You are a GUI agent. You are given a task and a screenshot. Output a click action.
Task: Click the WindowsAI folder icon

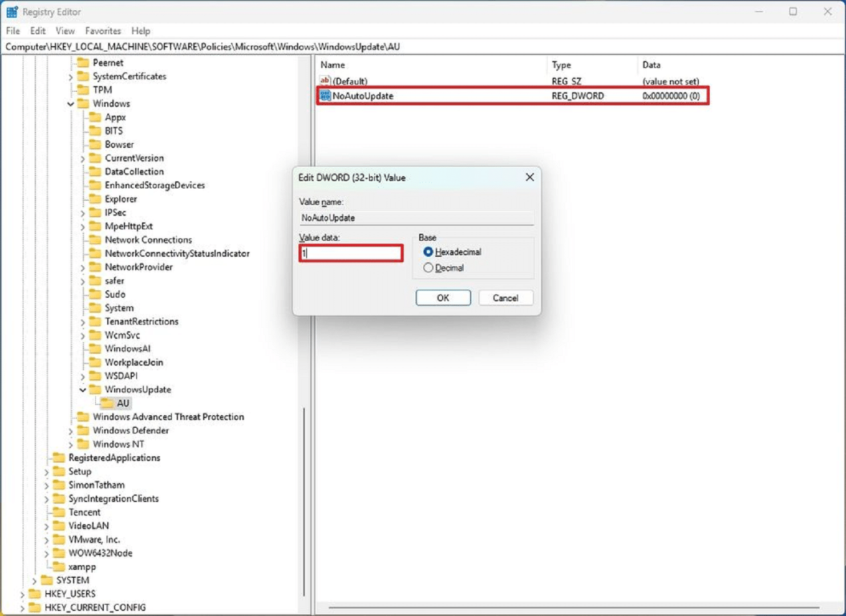(95, 348)
